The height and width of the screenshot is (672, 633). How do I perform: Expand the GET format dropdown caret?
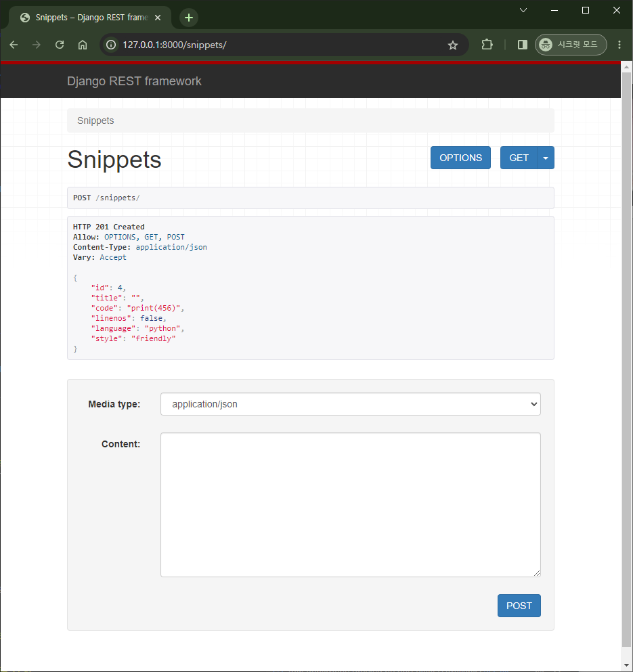[546, 158]
